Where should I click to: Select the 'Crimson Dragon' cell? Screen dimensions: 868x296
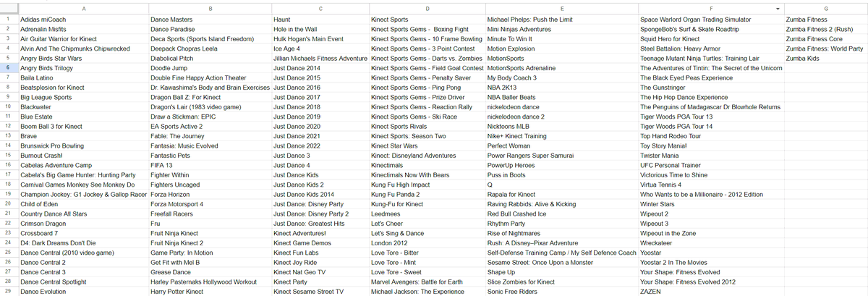pyautogui.click(x=83, y=224)
